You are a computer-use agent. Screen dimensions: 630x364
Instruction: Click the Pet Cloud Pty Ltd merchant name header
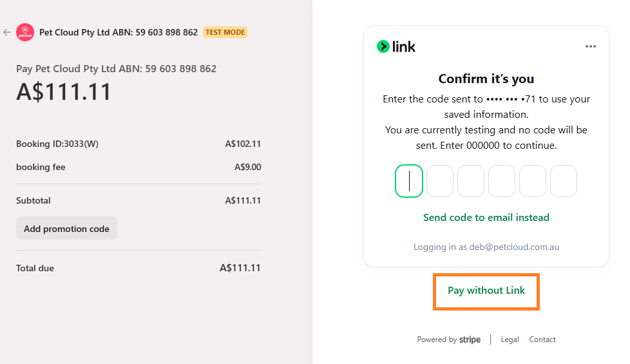[x=119, y=32]
